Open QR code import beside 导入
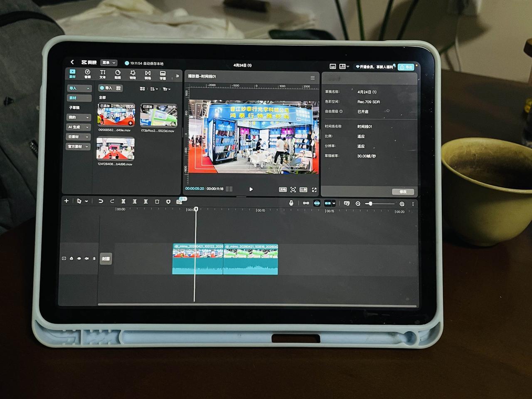 118,88
